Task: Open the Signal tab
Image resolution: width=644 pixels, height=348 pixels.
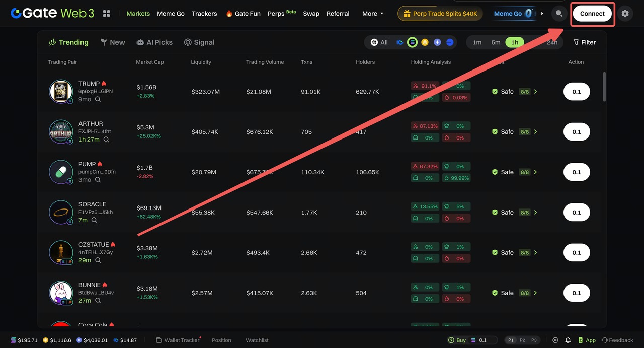Action: (199, 42)
